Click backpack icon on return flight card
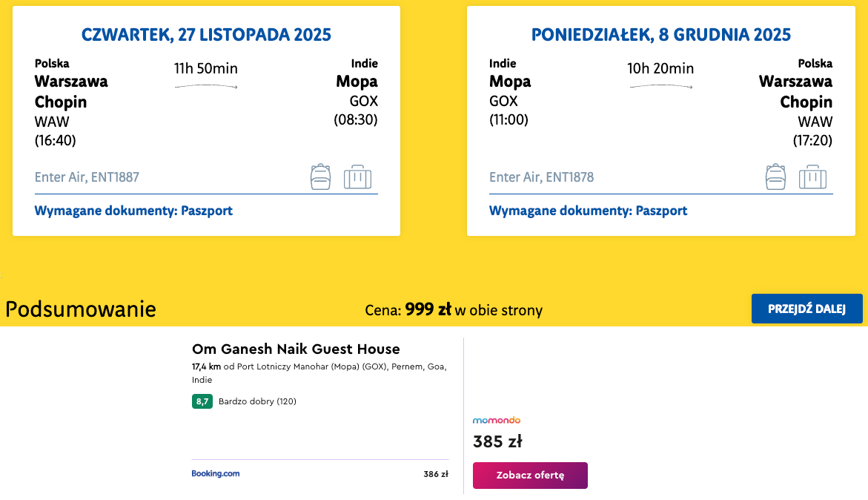 [775, 177]
